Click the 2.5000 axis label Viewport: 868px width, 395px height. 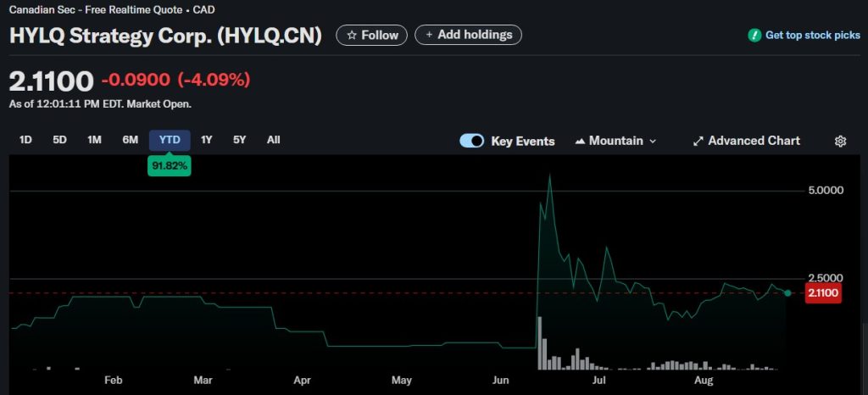point(826,278)
